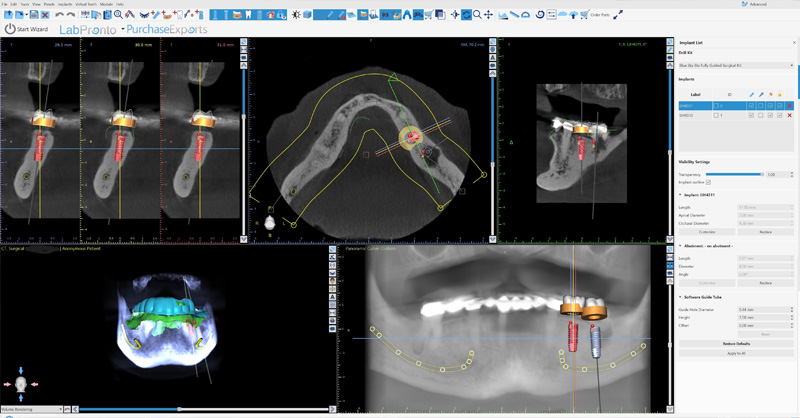Click the Guide Hole Diameter input field
Viewport: 800px width, 418px height.
763,310
